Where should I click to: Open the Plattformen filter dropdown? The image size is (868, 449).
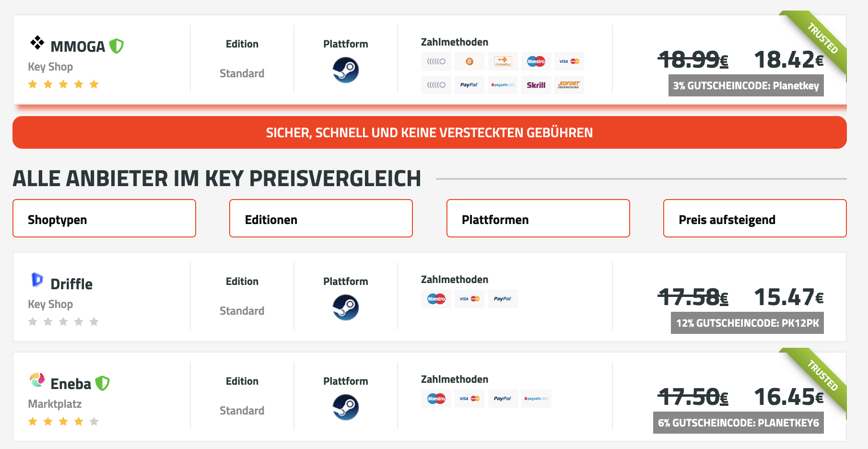[538, 218]
